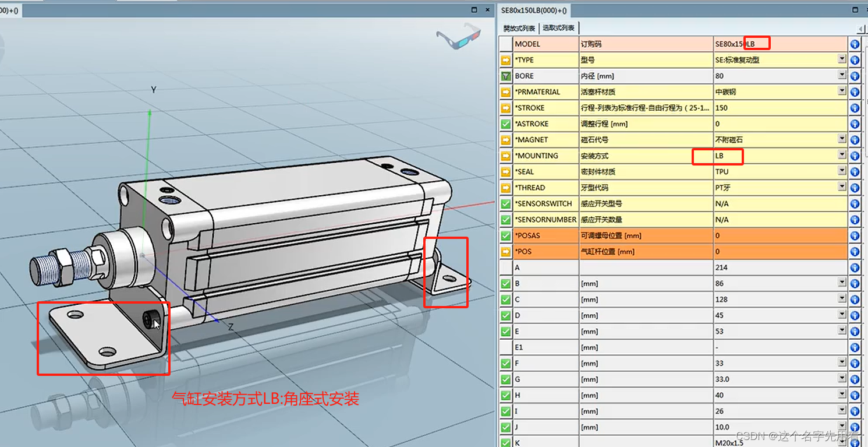The width and height of the screenshot is (868, 447).
Task: Select the order code SE80x150LB cell
Action: click(x=780, y=44)
